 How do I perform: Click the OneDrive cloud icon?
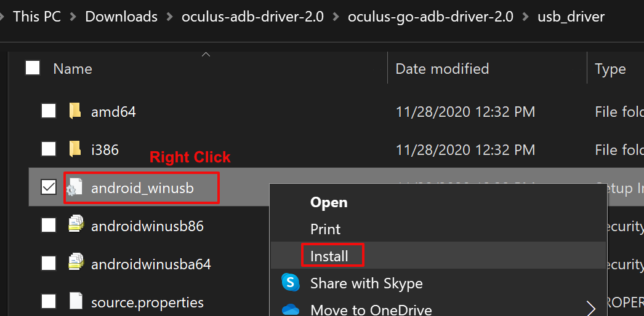click(291, 309)
